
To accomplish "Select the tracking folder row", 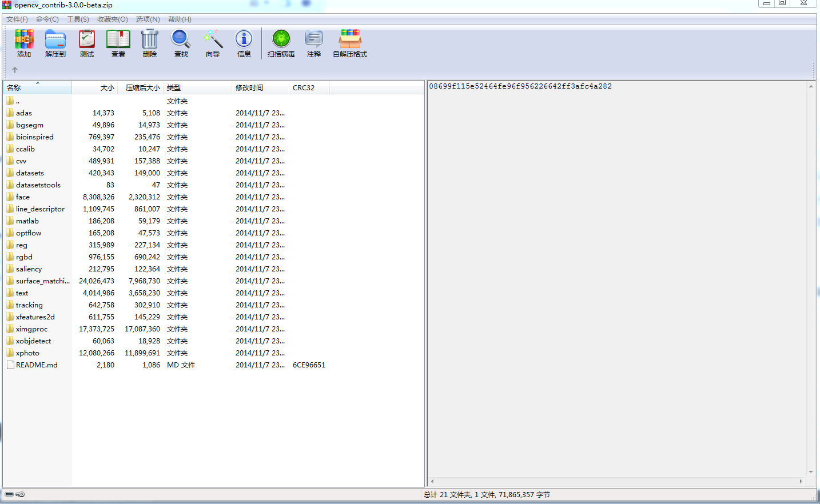I will pyautogui.click(x=166, y=305).
